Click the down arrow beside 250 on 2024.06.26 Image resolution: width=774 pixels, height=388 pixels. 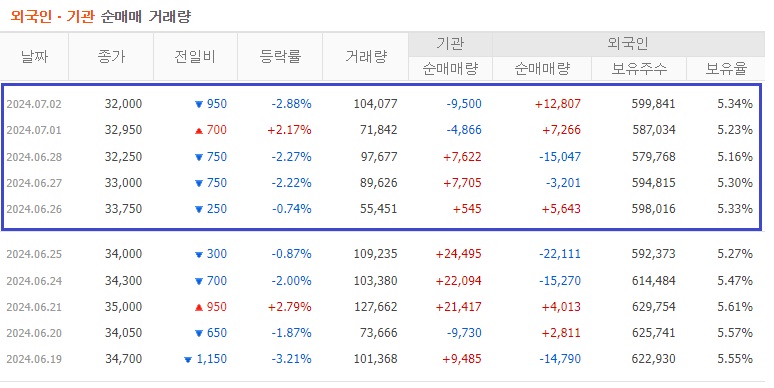[199, 209]
